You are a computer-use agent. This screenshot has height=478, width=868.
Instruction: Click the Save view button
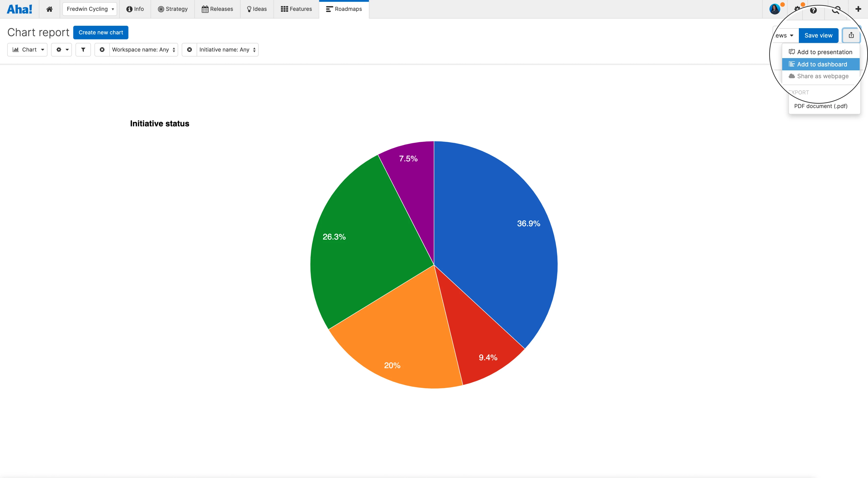[818, 35]
